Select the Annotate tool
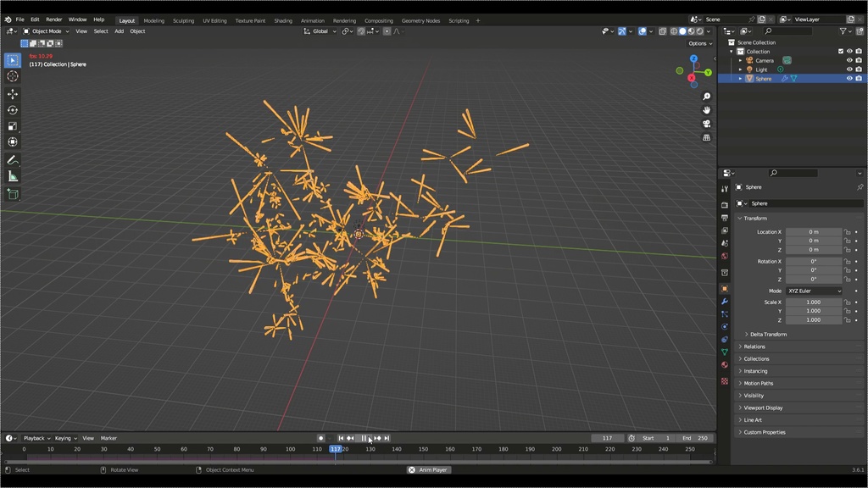Image resolution: width=868 pixels, height=488 pixels. click(x=13, y=160)
